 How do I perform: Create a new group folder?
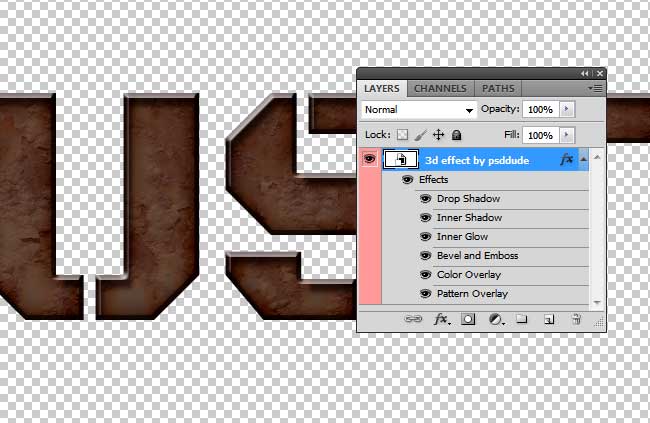(x=521, y=318)
